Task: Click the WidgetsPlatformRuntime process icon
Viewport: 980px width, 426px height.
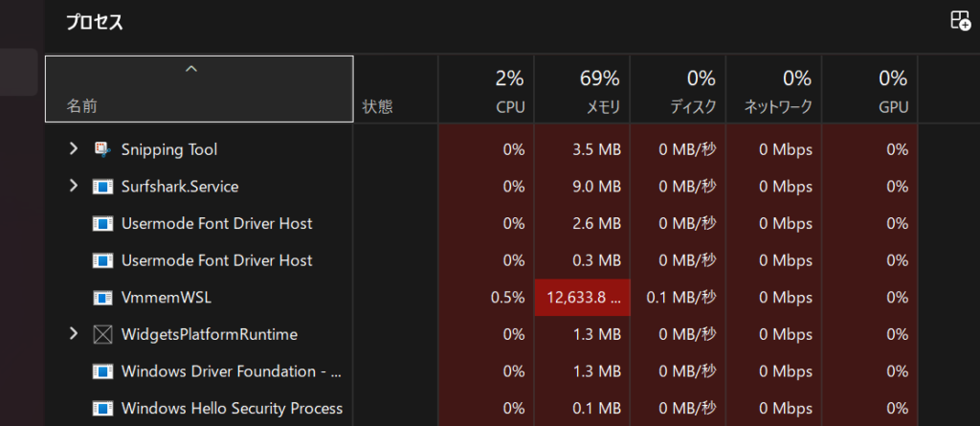Action: 102,335
